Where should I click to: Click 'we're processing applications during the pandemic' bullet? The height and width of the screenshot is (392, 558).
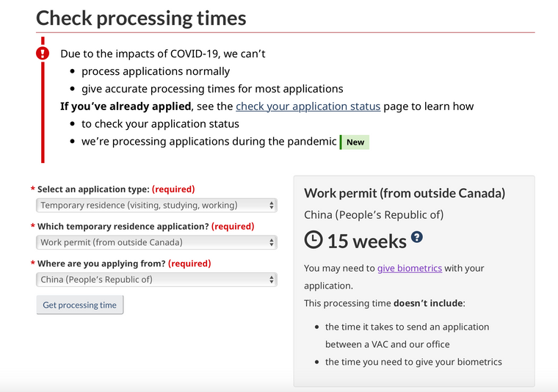click(x=209, y=142)
